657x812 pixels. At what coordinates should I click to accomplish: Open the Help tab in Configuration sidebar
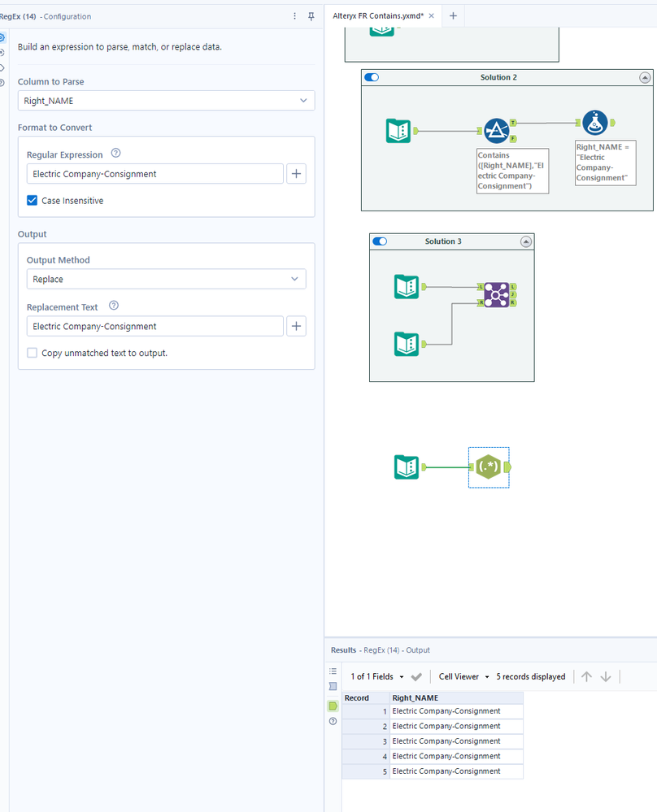(2, 83)
